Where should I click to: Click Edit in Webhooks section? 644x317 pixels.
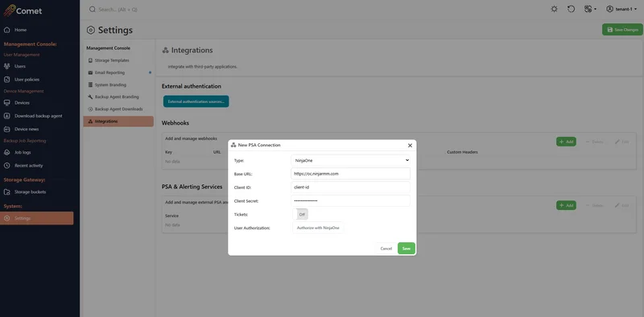pyautogui.click(x=621, y=142)
